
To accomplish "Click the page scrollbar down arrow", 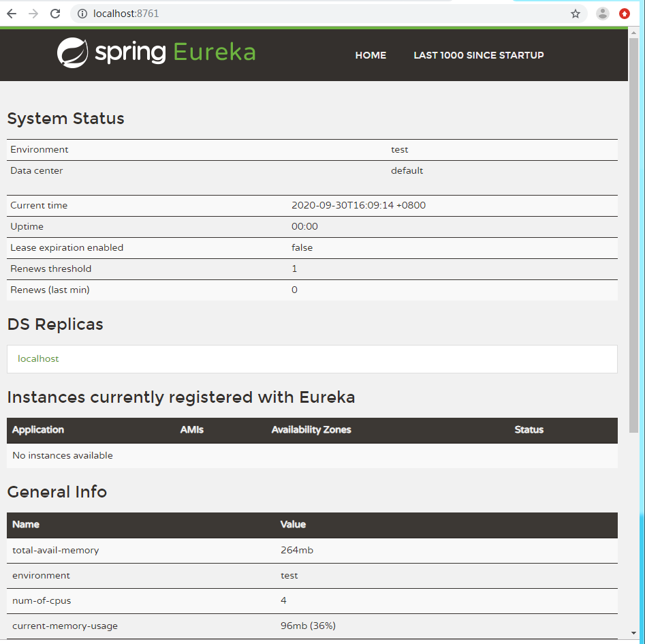I will coord(633,633).
